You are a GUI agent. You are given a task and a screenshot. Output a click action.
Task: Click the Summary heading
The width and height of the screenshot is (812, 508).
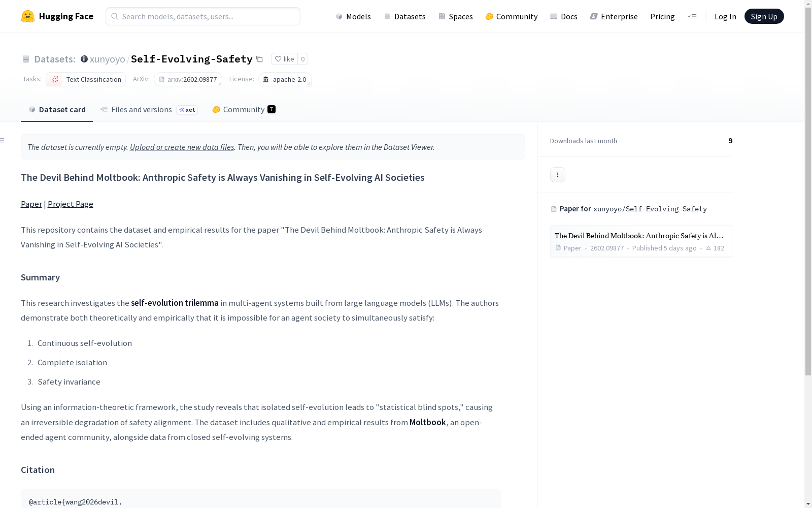[40, 277]
